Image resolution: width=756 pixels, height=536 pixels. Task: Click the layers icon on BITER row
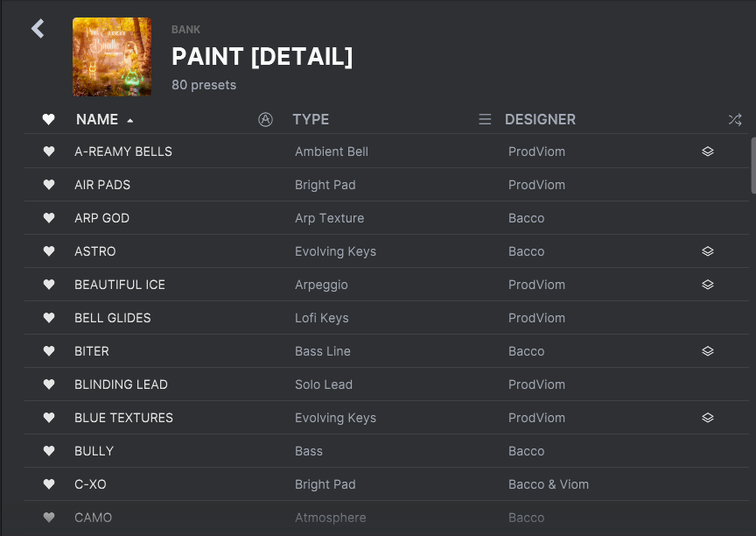click(x=707, y=351)
